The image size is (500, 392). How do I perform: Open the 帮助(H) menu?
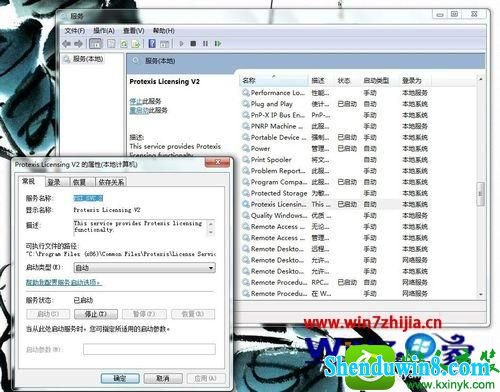click(x=164, y=31)
